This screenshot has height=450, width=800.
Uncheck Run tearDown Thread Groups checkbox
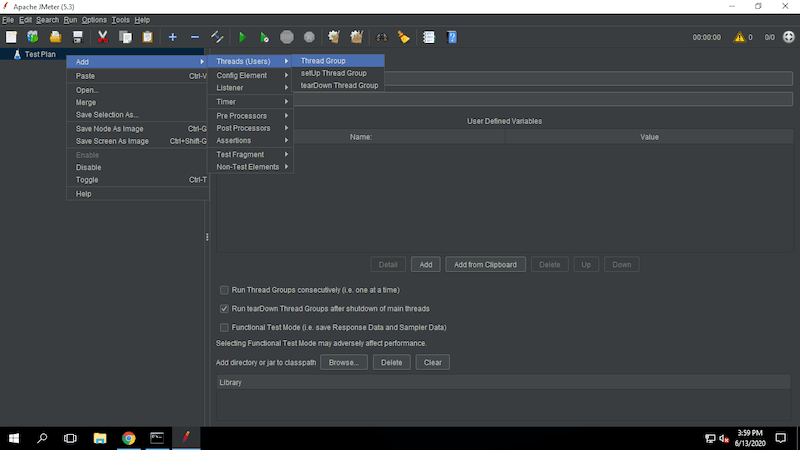pos(224,309)
